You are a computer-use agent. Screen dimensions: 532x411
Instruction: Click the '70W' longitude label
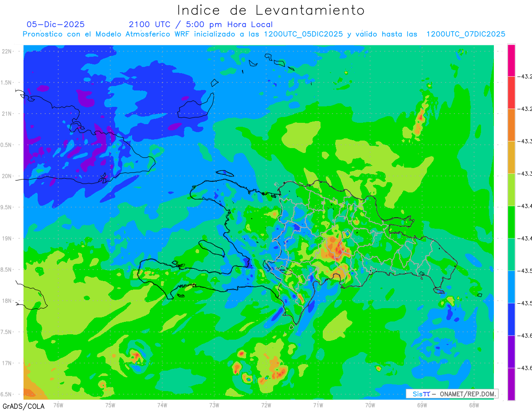click(370, 405)
